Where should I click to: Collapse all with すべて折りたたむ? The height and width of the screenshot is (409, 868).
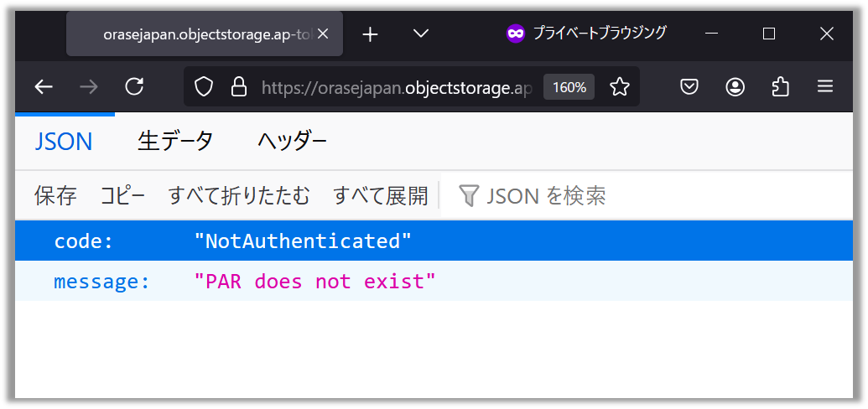tap(239, 196)
